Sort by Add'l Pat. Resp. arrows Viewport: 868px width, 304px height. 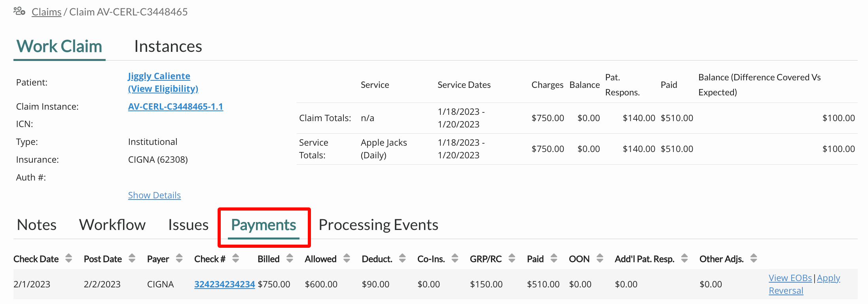684,258
